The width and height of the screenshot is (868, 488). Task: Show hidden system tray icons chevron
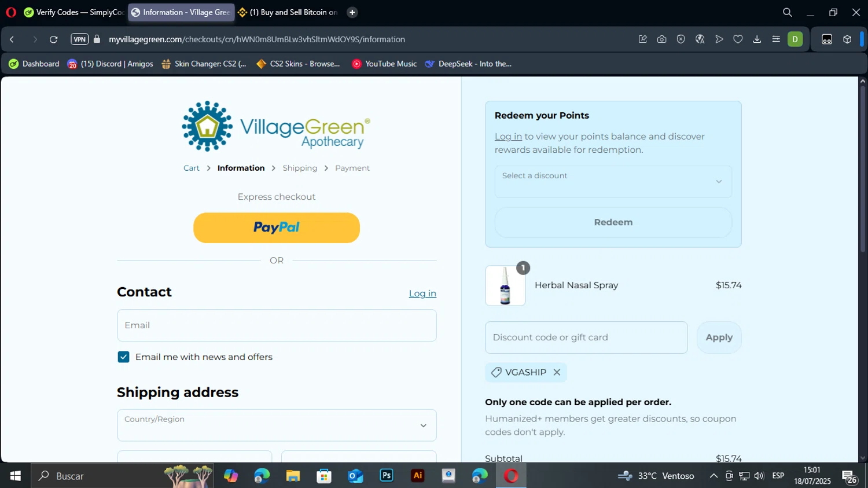pyautogui.click(x=713, y=476)
